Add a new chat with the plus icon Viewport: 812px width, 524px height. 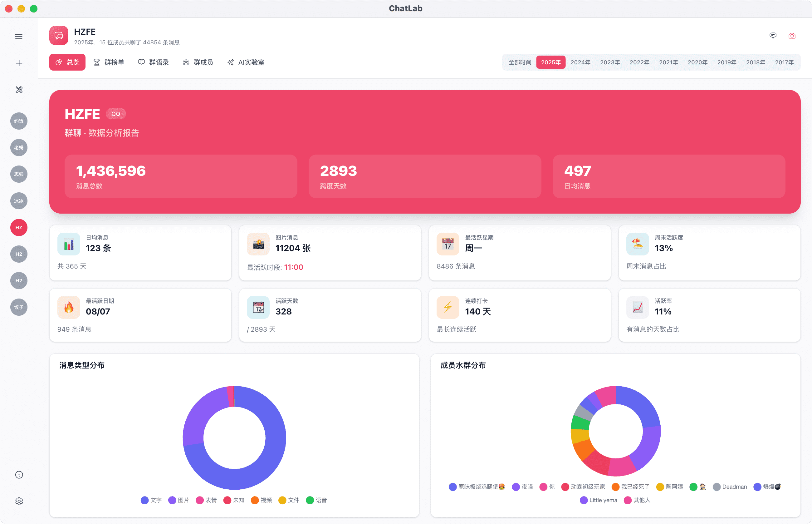click(19, 62)
